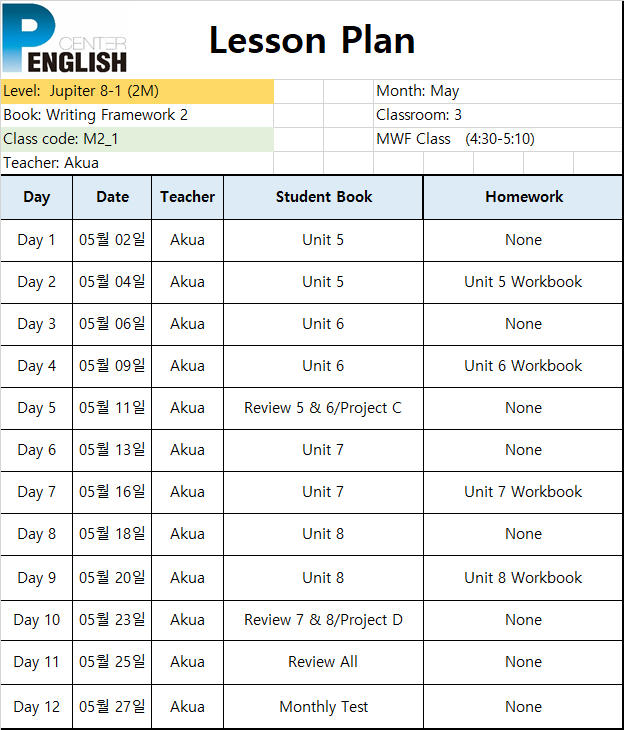Select the green Class code M2_1 cell
The width and height of the screenshot is (624, 730).
pos(137,139)
